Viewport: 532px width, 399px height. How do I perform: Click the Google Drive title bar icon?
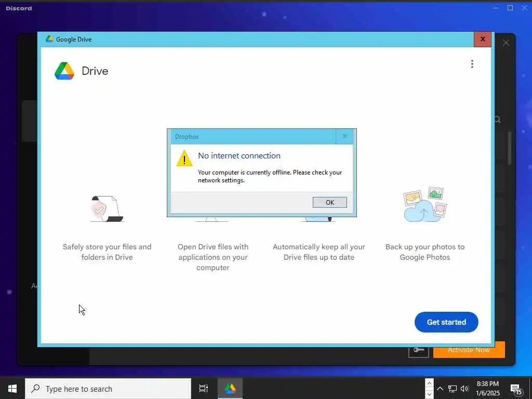pos(49,39)
